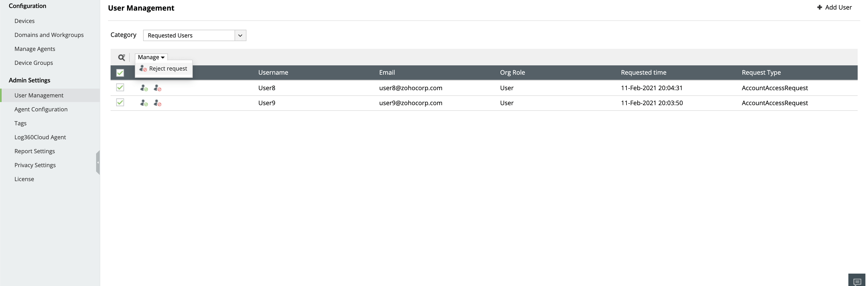Deselect the checkbox on User9's row
Image resolution: width=868 pixels, height=286 pixels.
tap(120, 102)
